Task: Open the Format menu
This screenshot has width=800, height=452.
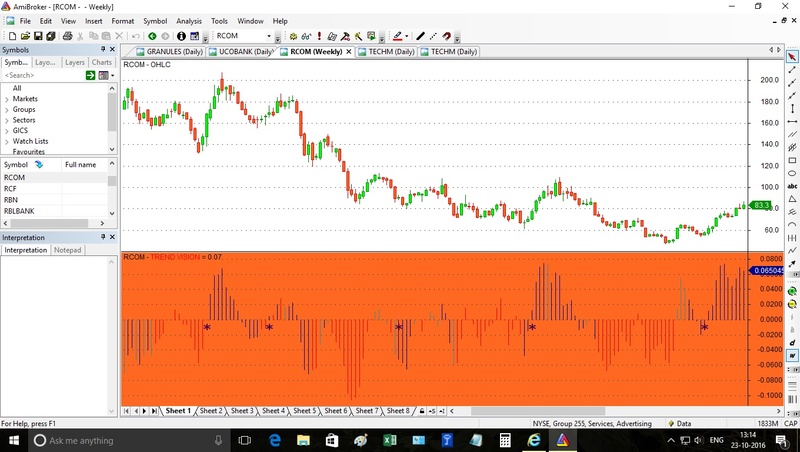Action: pyautogui.click(x=122, y=21)
